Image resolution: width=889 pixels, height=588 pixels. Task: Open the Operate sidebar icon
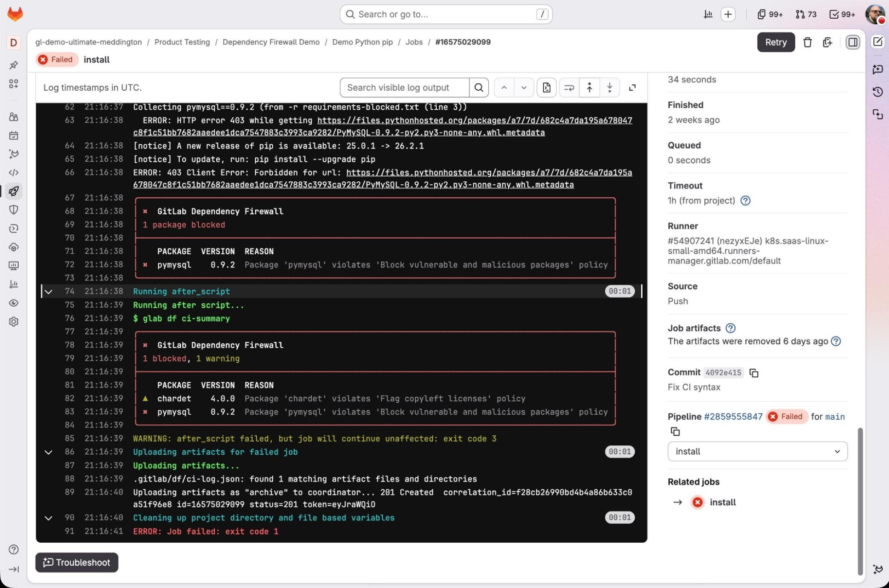[x=13, y=247]
